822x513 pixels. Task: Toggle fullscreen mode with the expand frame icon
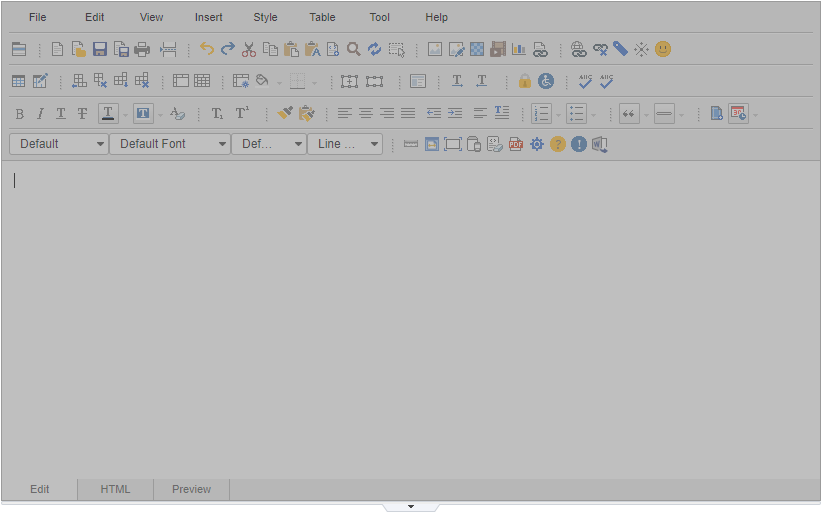click(x=453, y=144)
